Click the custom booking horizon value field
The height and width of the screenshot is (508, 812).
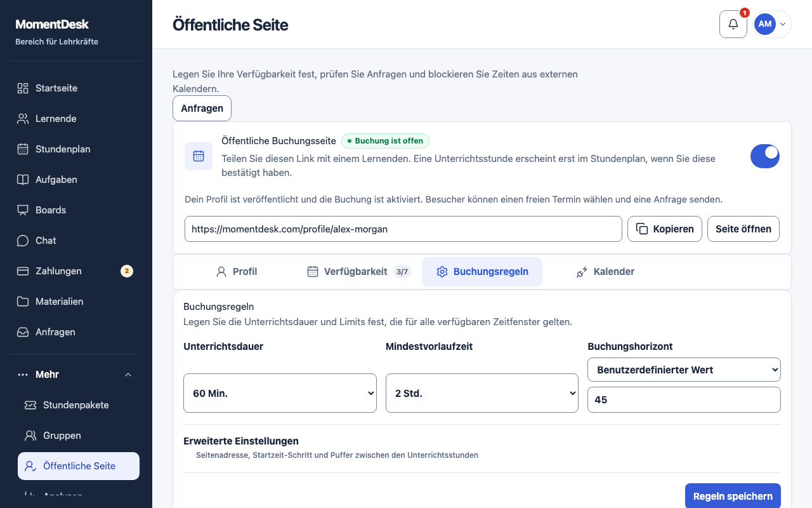point(684,400)
